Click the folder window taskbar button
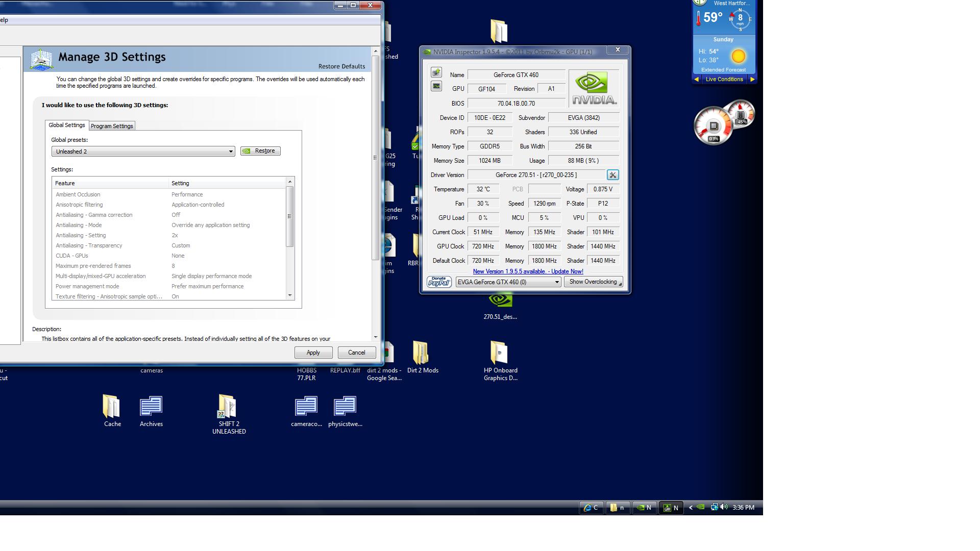Image resolution: width=980 pixels, height=551 pixels. click(618, 508)
